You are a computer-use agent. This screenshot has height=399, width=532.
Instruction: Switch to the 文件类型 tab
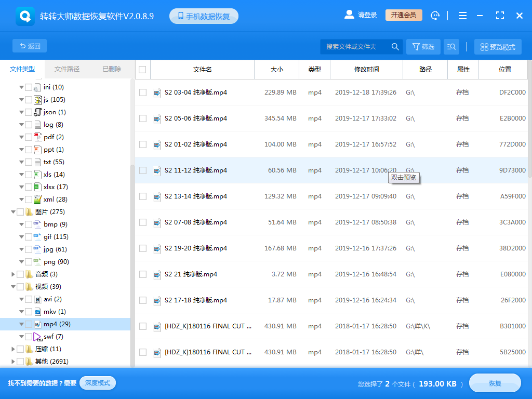22,69
